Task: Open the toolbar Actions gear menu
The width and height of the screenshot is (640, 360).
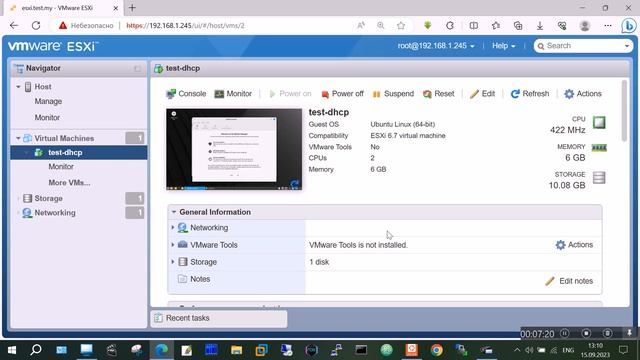Action: tap(583, 94)
